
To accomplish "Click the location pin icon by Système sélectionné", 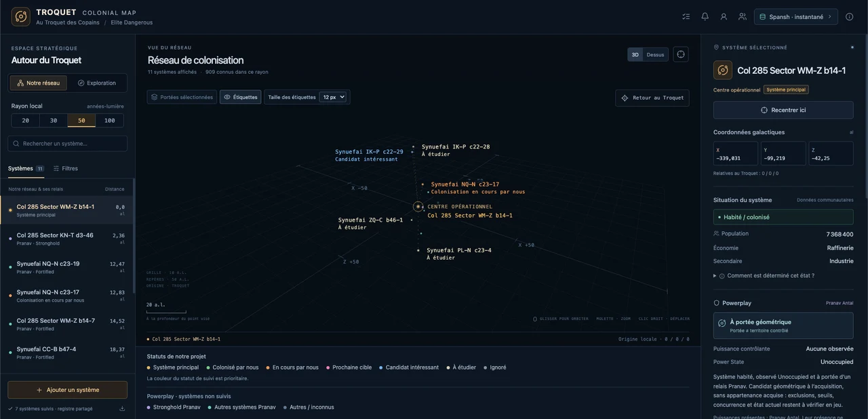I will [x=717, y=47].
